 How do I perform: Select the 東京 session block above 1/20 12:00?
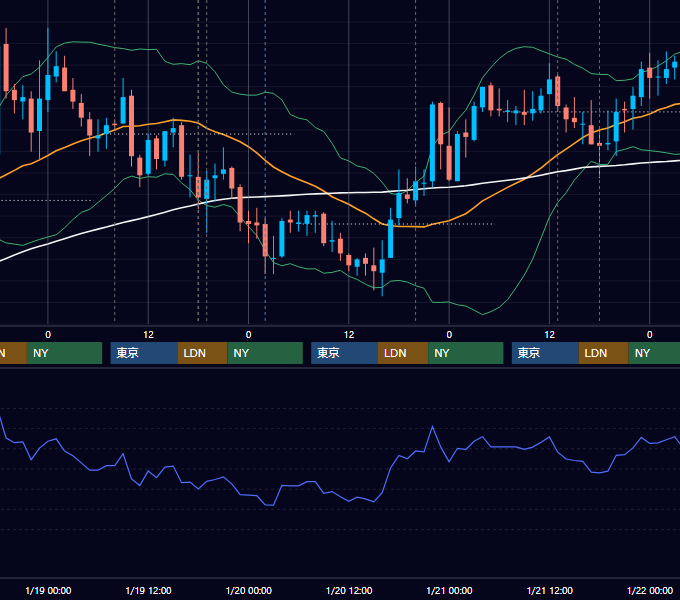344,353
